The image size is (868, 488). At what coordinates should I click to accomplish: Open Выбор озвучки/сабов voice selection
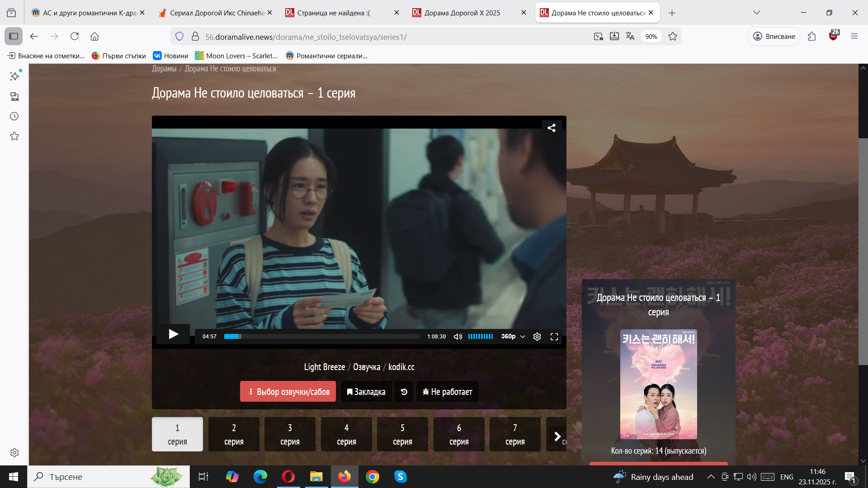[x=288, y=392]
